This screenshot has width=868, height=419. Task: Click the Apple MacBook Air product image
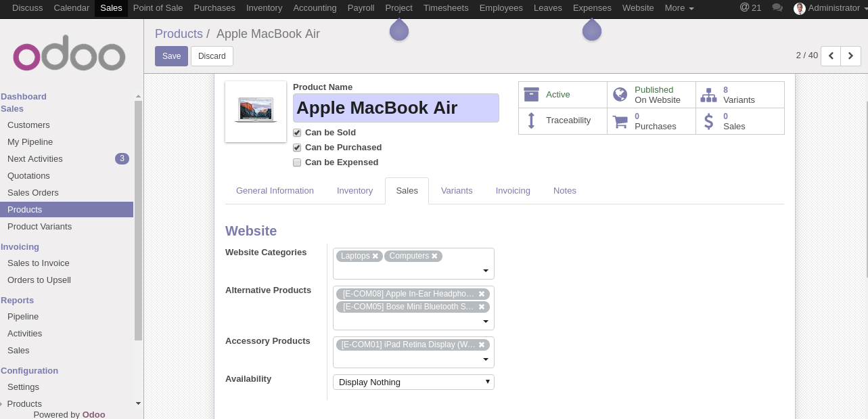point(256,112)
